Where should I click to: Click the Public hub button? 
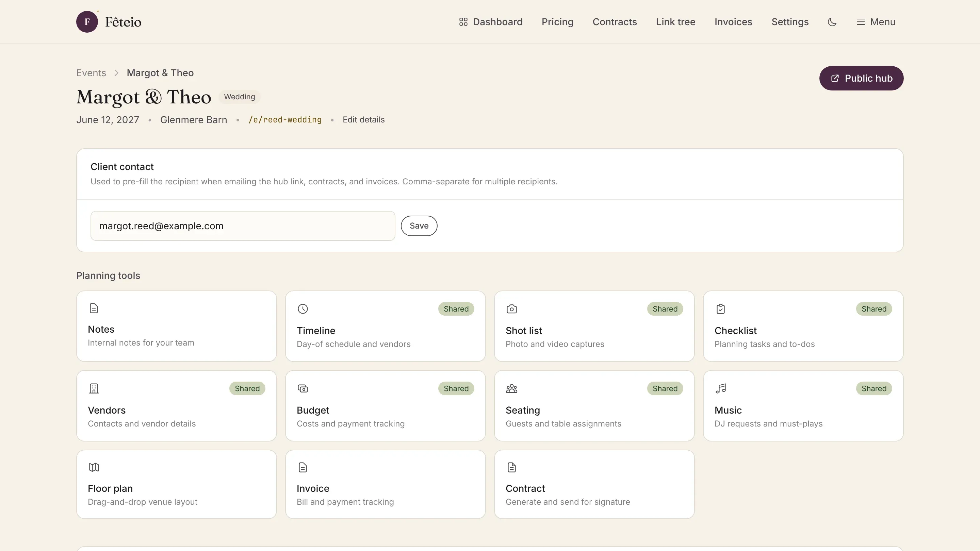pos(861,78)
